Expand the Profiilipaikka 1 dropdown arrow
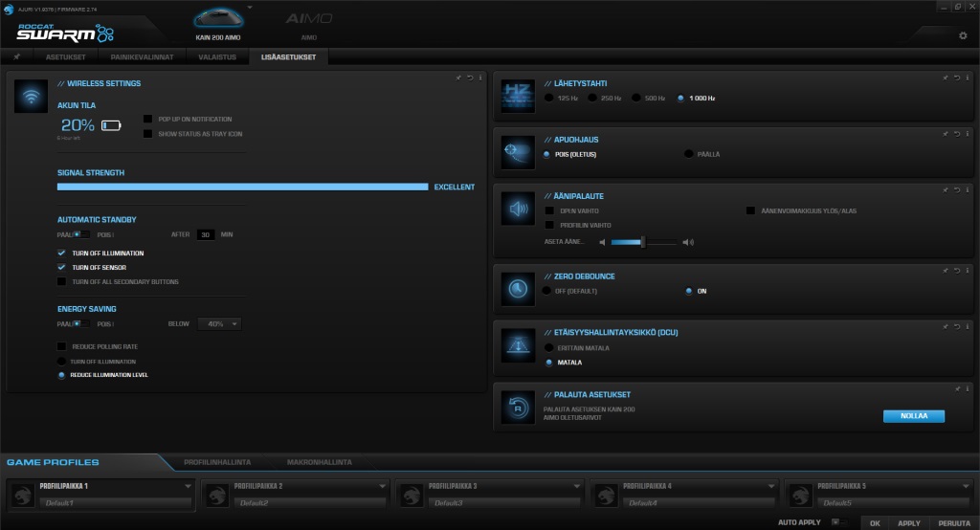Image resolution: width=980 pixels, height=530 pixels. pos(189,486)
